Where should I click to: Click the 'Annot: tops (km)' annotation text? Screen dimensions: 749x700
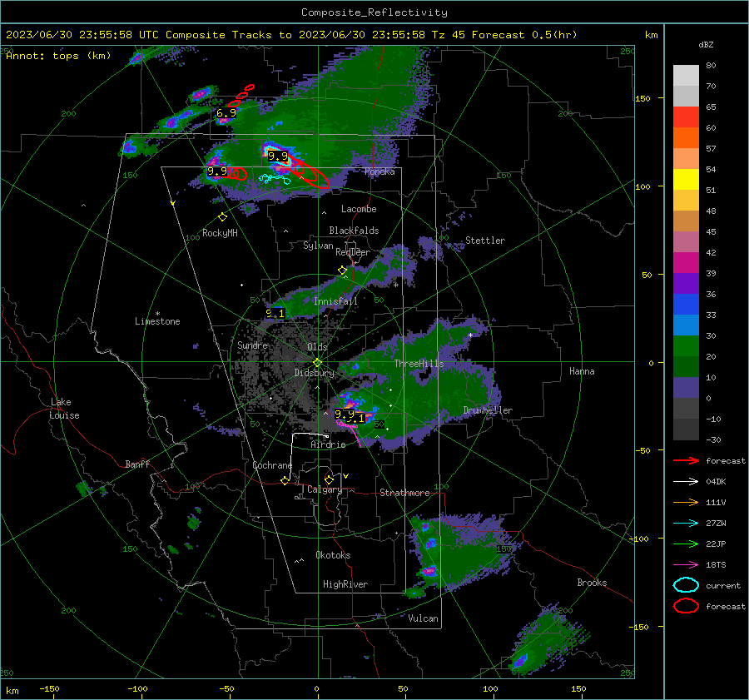(58, 56)
